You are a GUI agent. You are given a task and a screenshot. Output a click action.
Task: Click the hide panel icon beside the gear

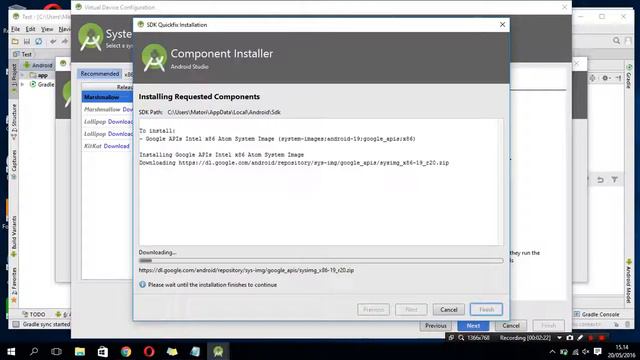click(619, 78)
